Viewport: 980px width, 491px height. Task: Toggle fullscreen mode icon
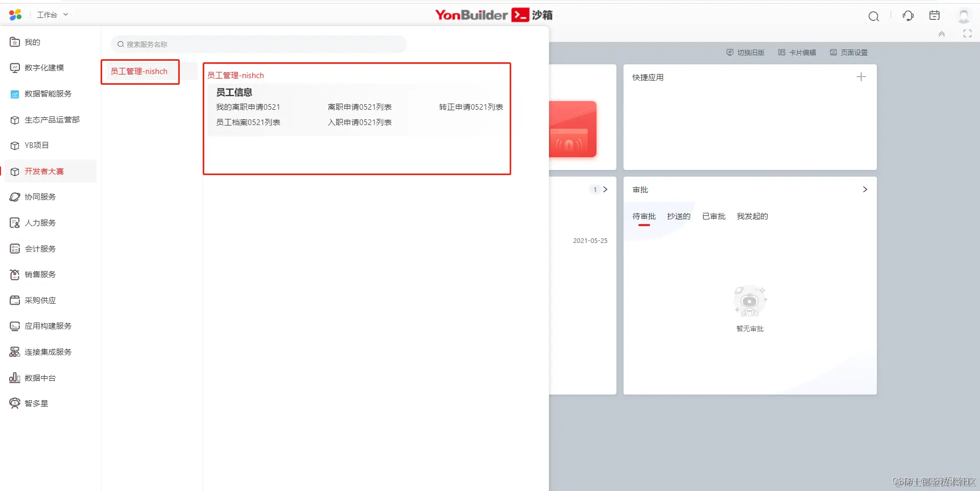point(967,34)
